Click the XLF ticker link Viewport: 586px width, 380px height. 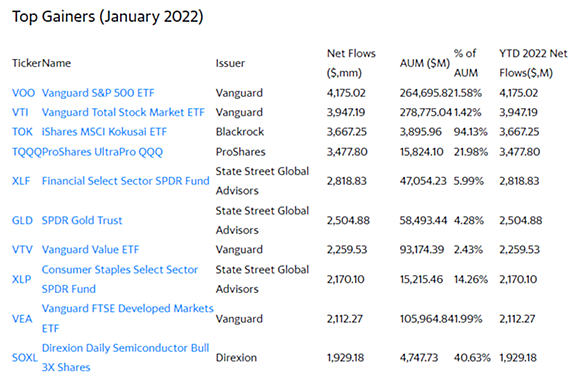click(x=21, y=181)
